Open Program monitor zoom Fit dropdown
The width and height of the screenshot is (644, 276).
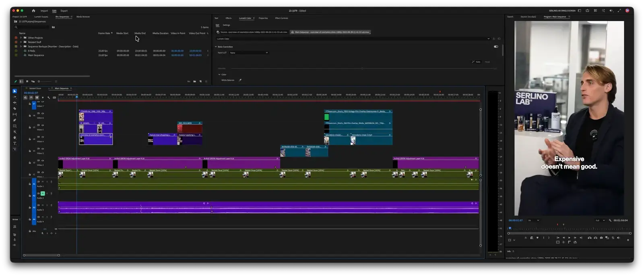(533, 220)
